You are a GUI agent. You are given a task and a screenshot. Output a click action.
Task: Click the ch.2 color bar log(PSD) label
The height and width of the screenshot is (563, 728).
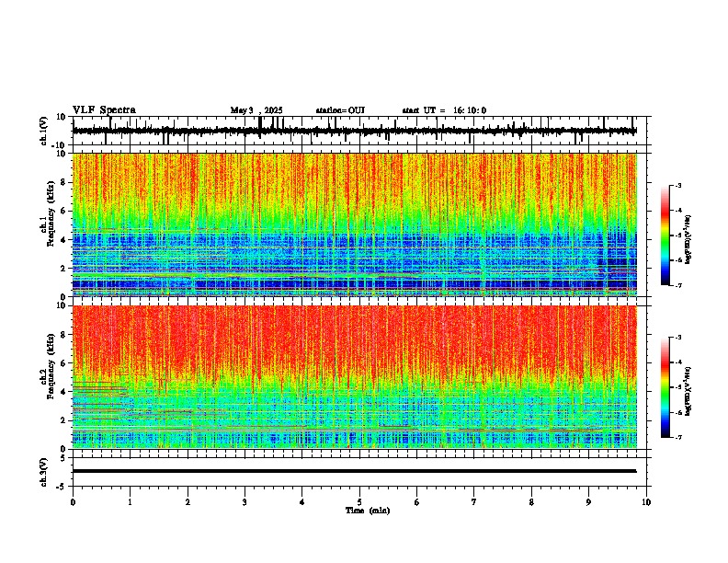tap(688, 392)
